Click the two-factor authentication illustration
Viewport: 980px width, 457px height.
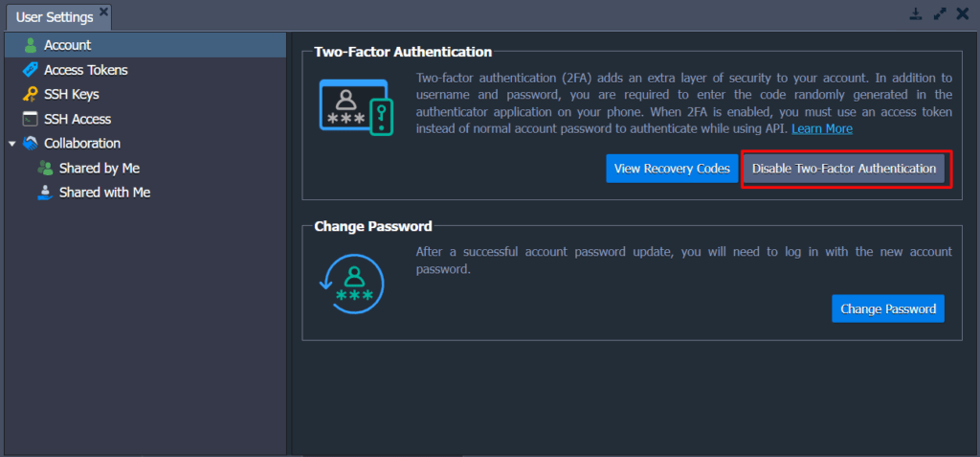(356, 107)
